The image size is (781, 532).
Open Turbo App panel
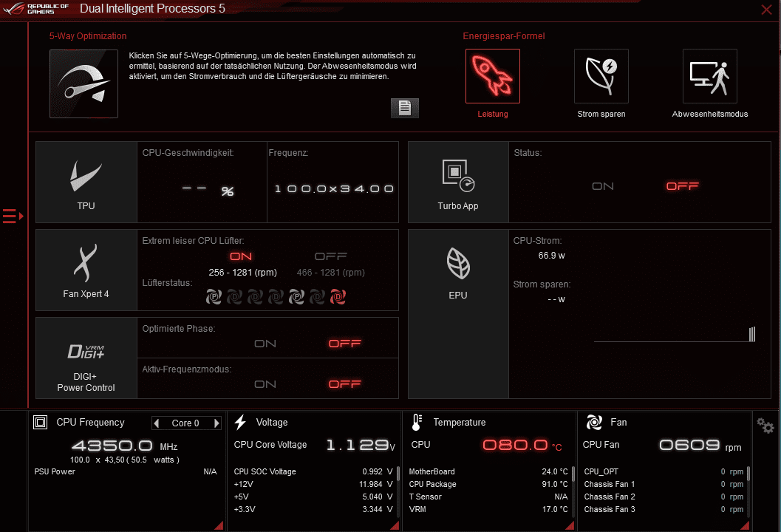(458, 183)
